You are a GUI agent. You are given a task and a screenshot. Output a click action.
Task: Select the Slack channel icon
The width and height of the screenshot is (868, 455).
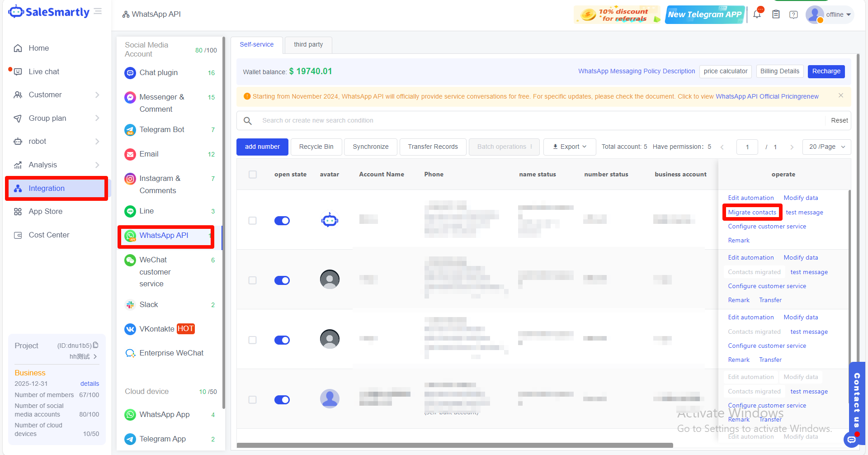130,305
